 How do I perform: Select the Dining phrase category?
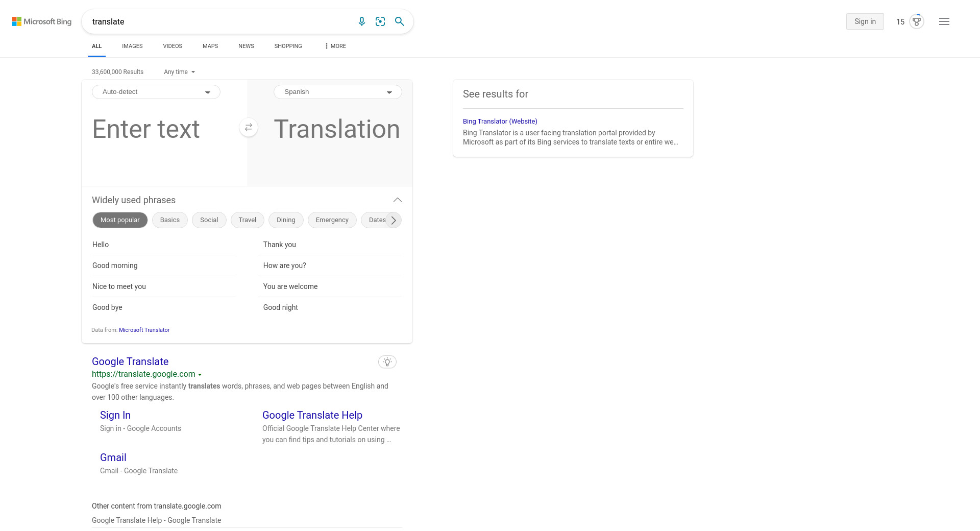click(x=286, y=220)
